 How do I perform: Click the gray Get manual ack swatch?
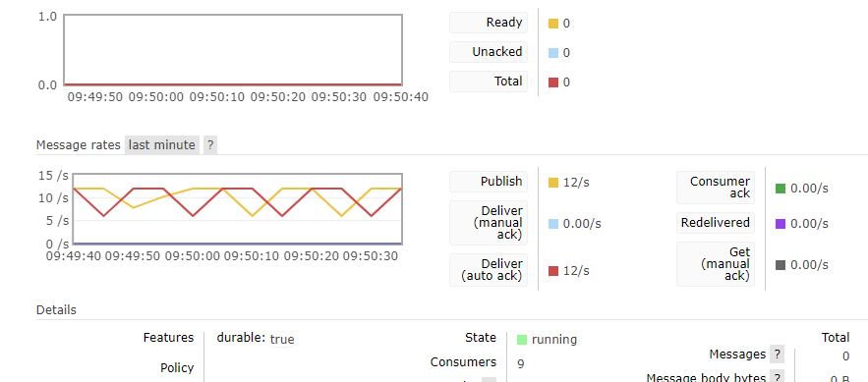click(781, 265)
